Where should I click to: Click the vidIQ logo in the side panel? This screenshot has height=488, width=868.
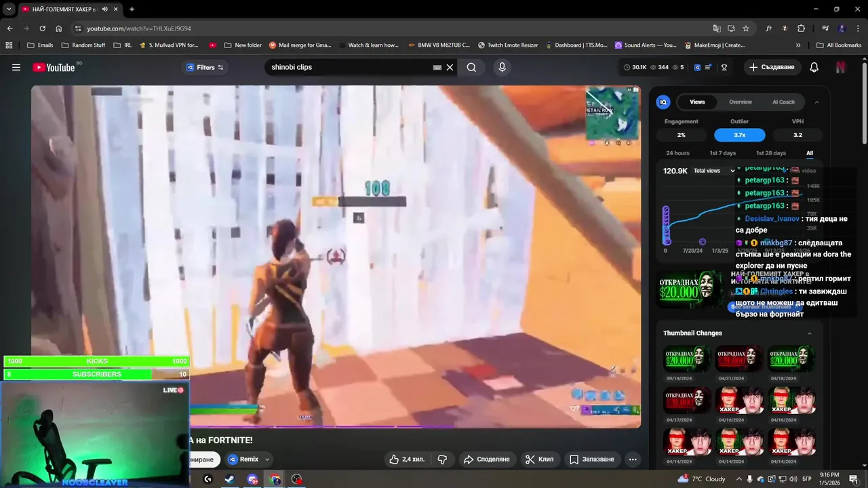(663, 102)
